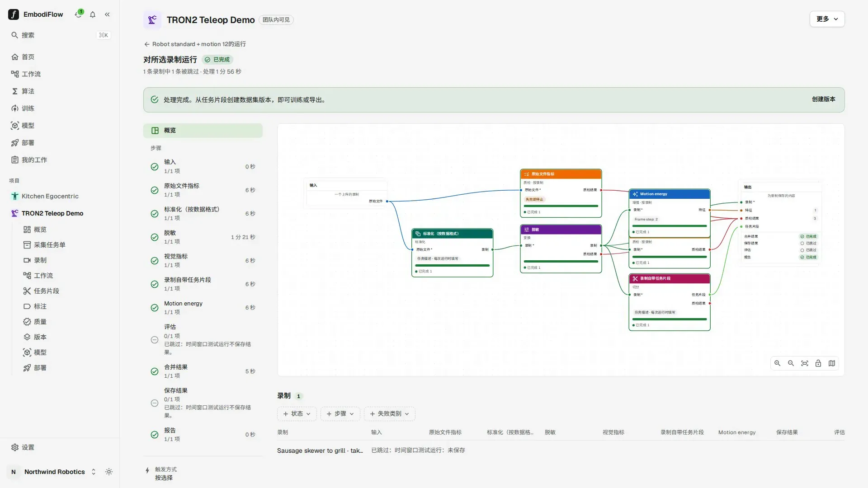Open the 失败类别 filter dropdown

(389, 414)
